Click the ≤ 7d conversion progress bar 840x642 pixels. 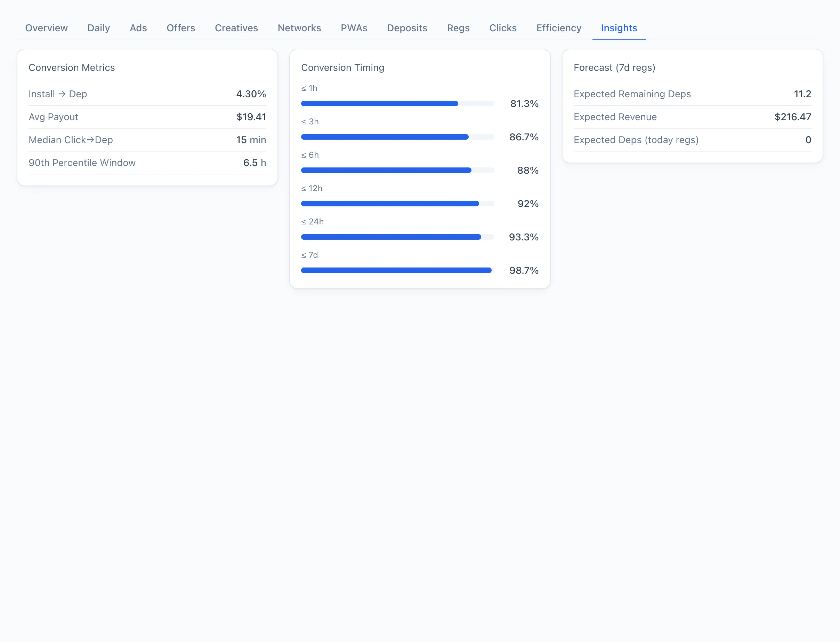(x=398, y=270)
